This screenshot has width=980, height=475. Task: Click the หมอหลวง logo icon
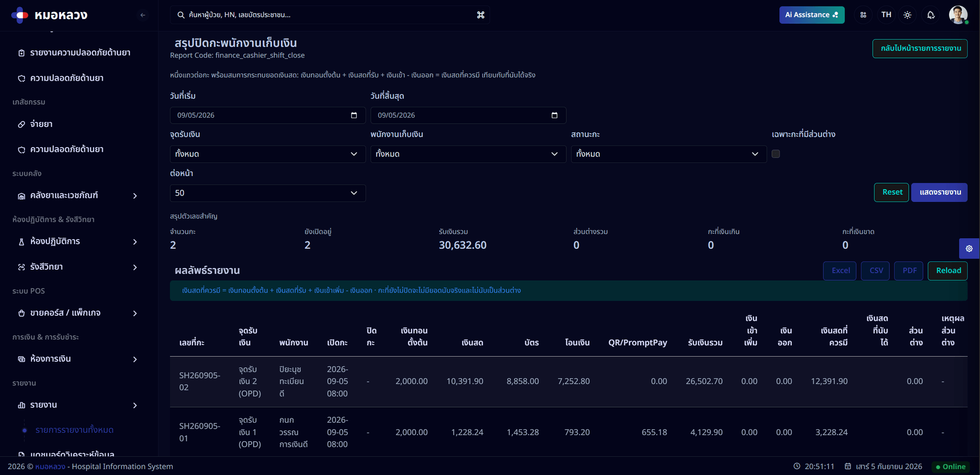click(20, 15)
